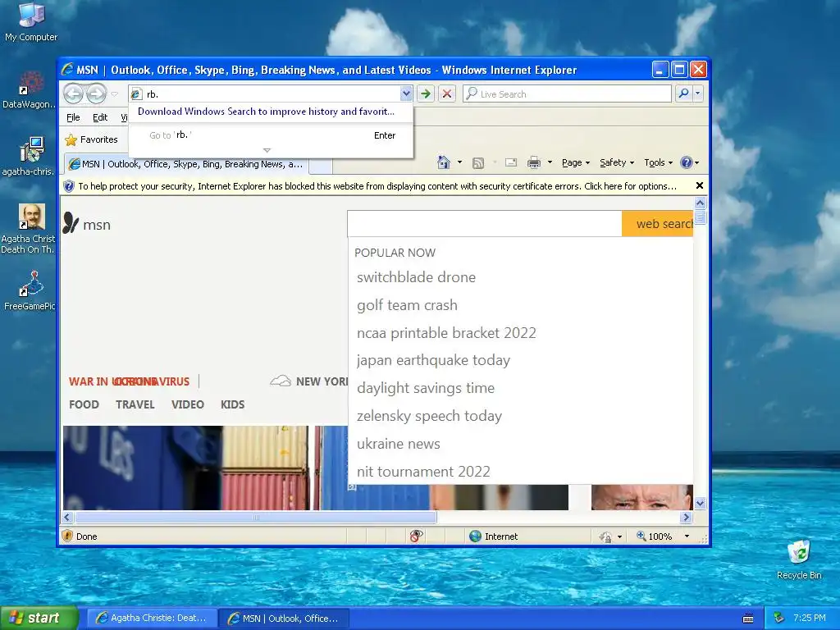Click the cloud weather icon

tap(281, 381)
